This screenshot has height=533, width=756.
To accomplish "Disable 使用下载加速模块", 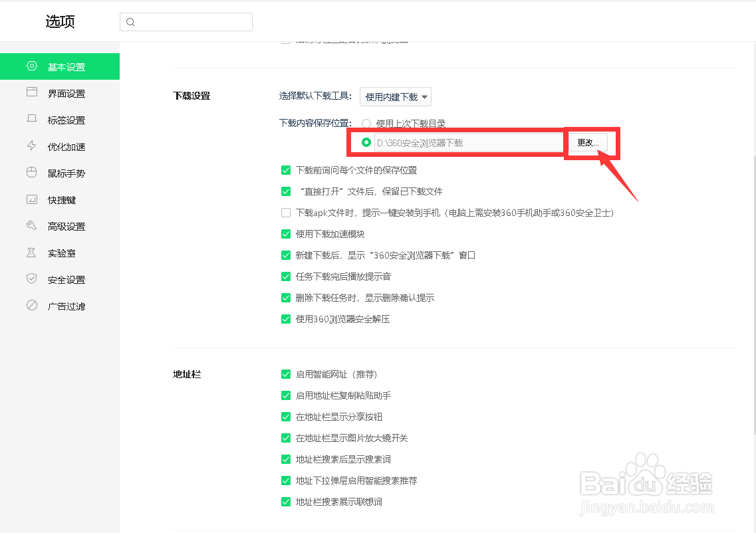I will coord(286,234).
